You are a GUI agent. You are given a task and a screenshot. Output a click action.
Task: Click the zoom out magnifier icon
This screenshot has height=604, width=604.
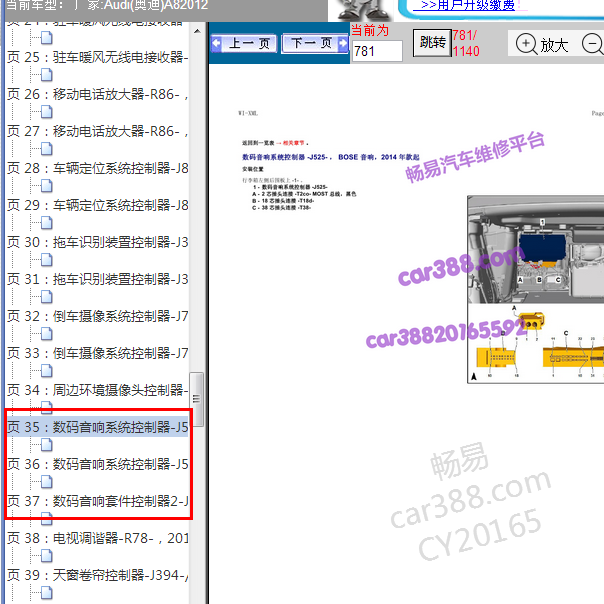592,44
